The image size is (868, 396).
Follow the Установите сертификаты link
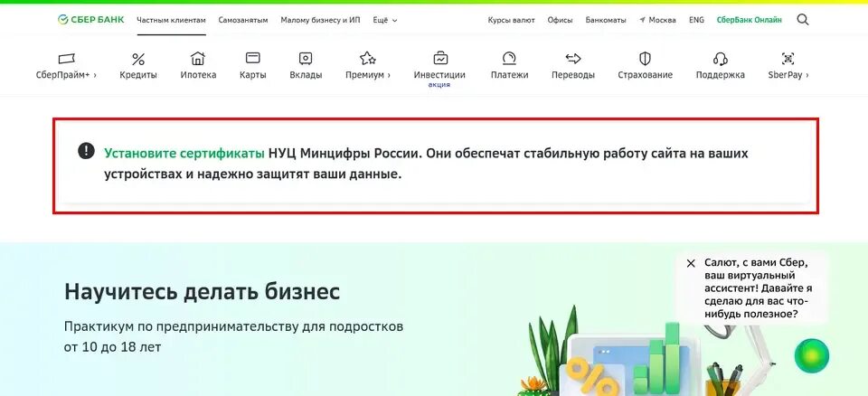click(x=184, y=154)
